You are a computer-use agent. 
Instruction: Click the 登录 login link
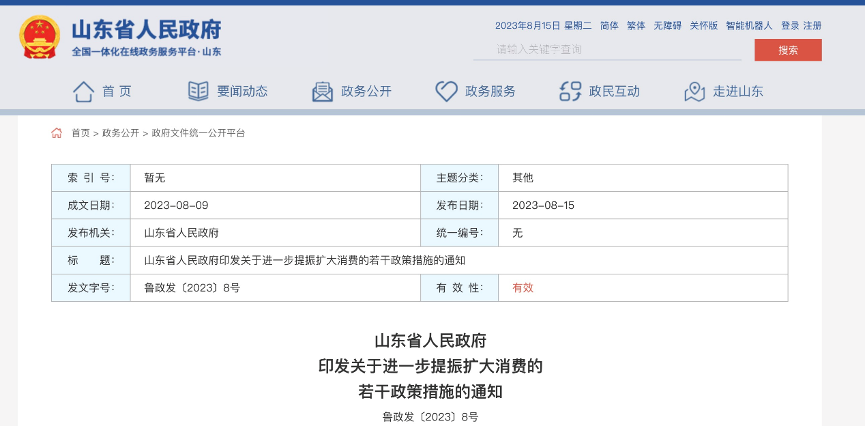[790, 25]
